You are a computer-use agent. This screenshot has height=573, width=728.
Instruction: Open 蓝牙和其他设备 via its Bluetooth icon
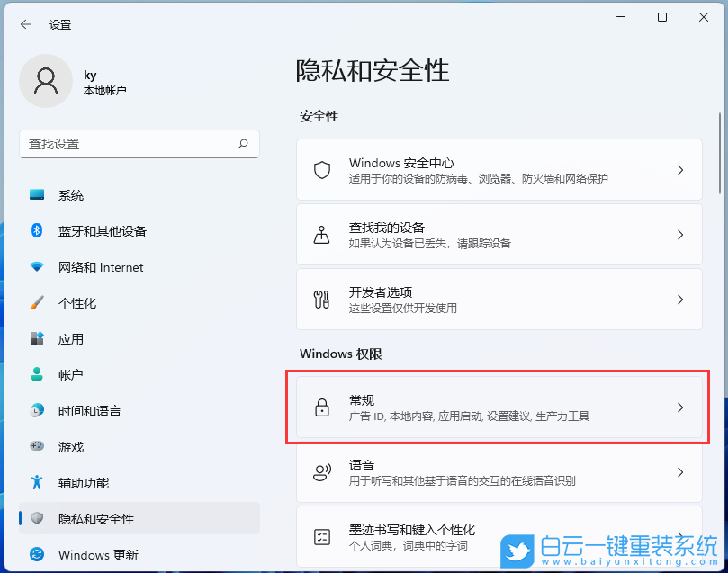[x=36, y=231]
